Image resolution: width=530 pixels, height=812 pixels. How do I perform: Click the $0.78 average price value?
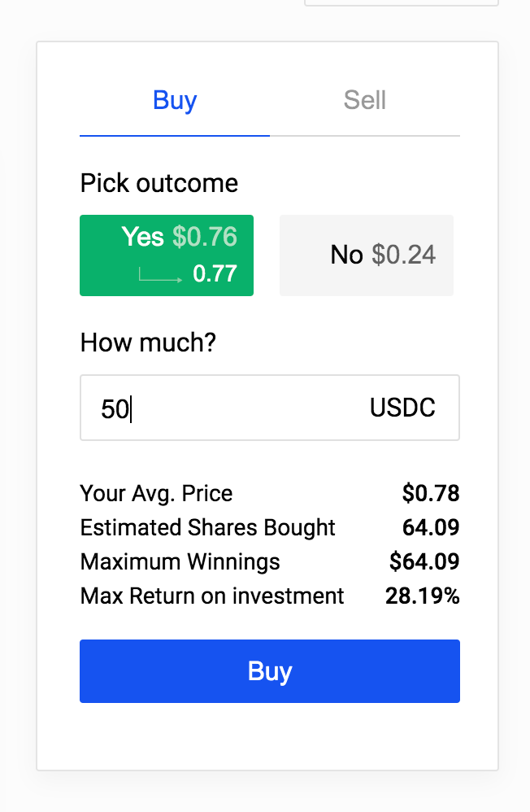point(431,493)
